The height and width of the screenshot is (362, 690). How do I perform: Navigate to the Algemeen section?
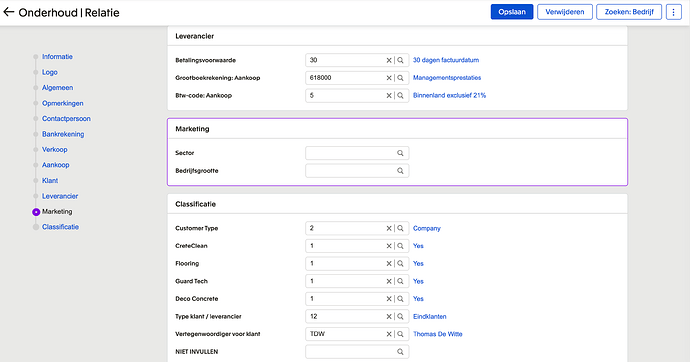pos(58,88)
